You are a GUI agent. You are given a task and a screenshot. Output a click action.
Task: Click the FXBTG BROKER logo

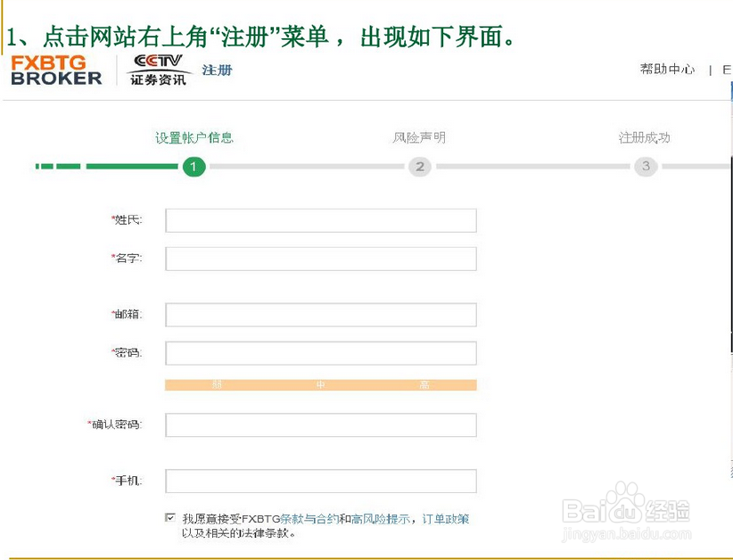pos(55,70)
